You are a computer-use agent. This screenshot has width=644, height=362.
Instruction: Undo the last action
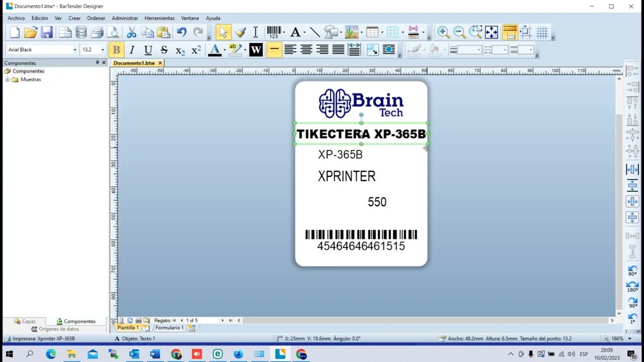pyautogui.click(x=182, y=33)
